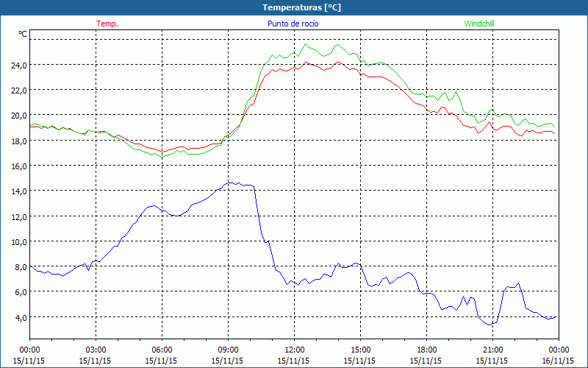Click the 24,0 y-axis value
588x368 pixels.
coord(19,66)
